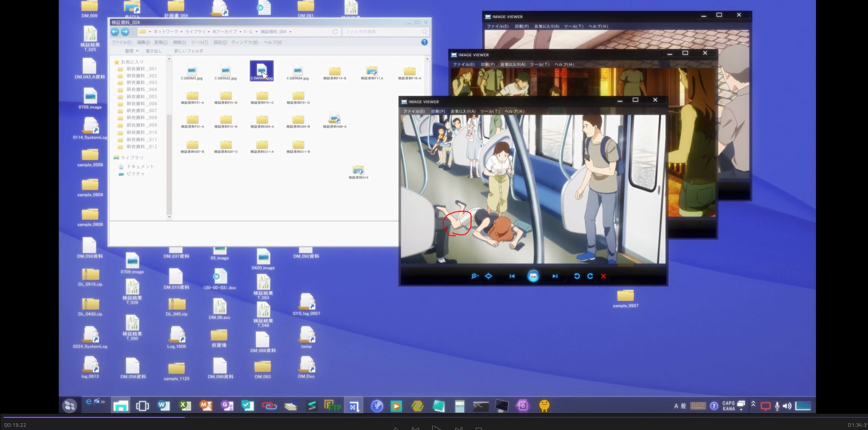Click the 新しいフォルダ button
Image resolution: width=868 pixels, height=430 pixels.
pyautogui.click(x=189, y=51)
